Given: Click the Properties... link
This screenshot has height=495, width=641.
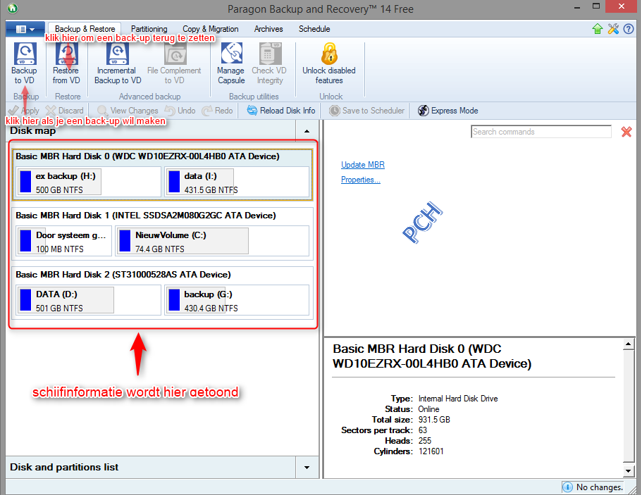Looking at the screenshot, I should click(360, 180).
